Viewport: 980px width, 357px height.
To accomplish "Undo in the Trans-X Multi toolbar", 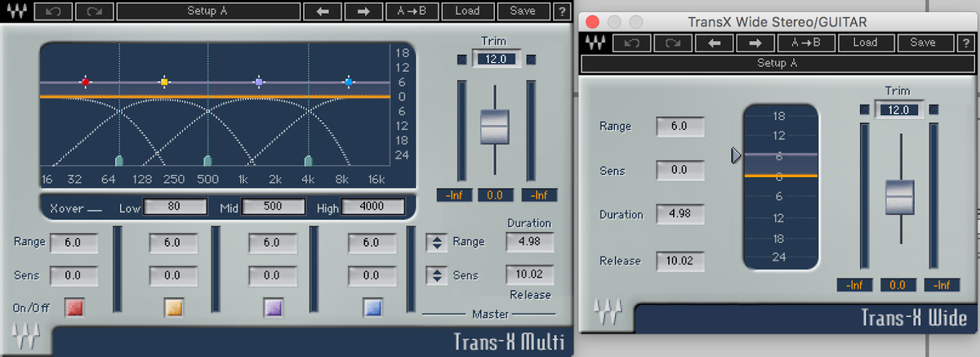I will [54, 11].
